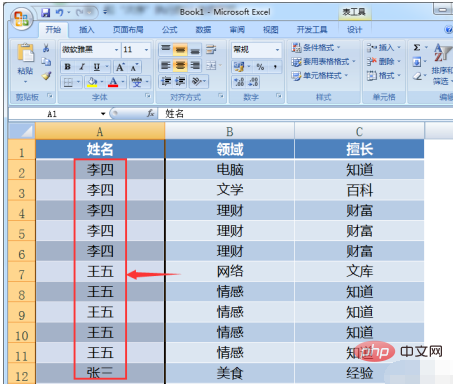Toggle Align Text Right button
453x384 pixels.
(x=195, y=65)
